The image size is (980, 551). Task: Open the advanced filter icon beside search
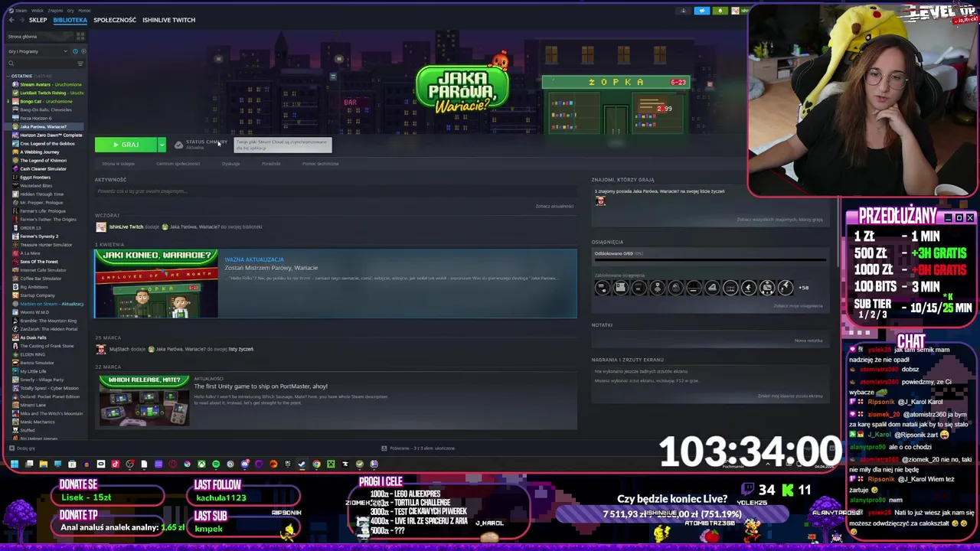tap(80, 64)
